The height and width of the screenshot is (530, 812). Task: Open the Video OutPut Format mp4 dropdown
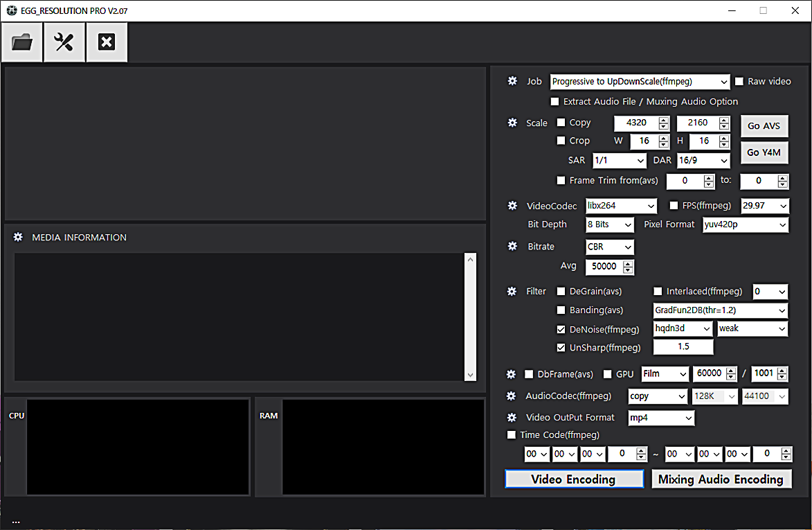[661, 418]
